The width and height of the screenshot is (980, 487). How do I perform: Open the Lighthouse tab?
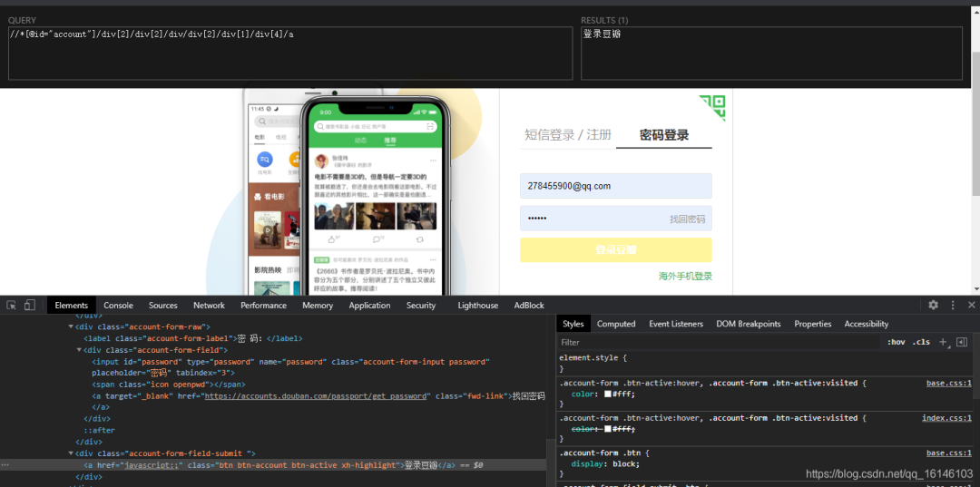(477, 306)
